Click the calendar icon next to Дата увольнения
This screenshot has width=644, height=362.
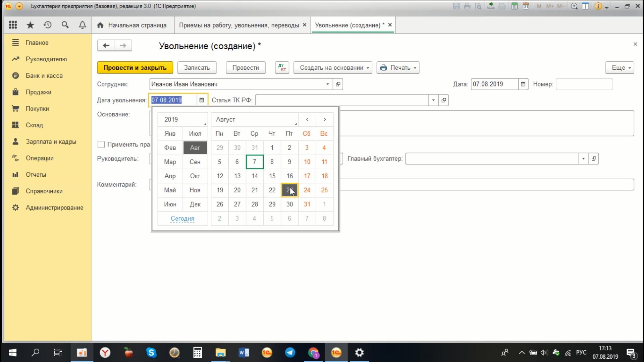coord(202,100)
